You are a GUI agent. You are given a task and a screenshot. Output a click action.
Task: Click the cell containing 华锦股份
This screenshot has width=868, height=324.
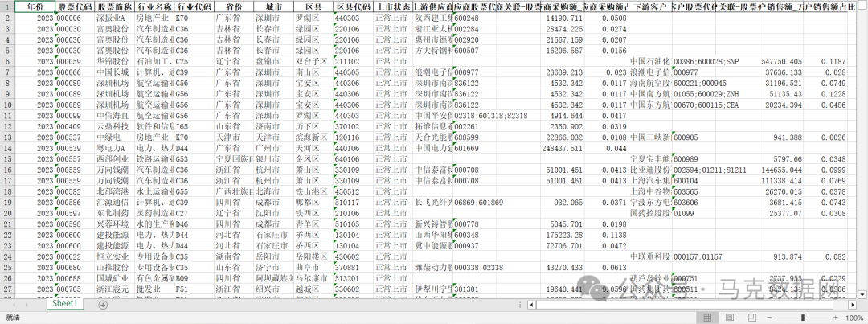[x=115, y=61]
